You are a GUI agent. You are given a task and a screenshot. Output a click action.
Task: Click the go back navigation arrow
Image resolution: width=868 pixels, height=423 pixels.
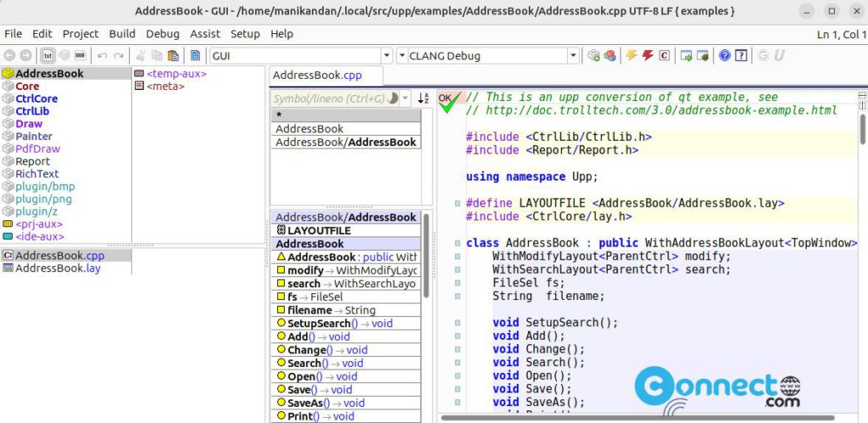[x=8, y=55]
